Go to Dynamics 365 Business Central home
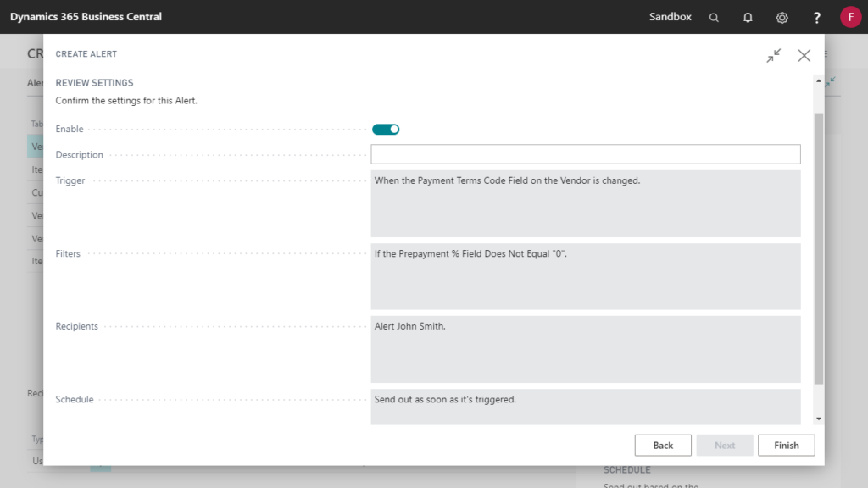868x488 pixels. [85, 16]
